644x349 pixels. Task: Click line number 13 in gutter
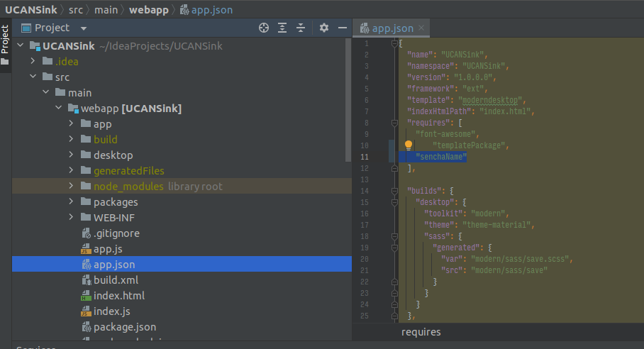tap(365, 179)
